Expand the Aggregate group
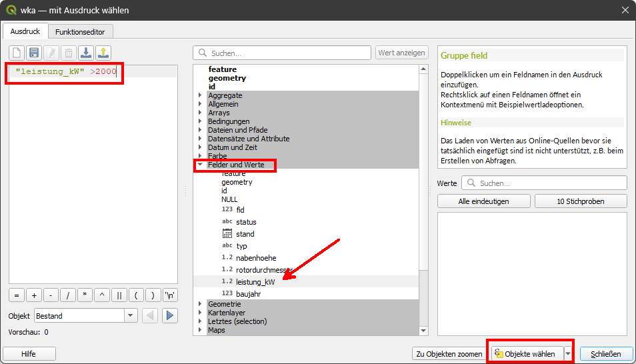The image size is (636, 364). pos(200,95)
